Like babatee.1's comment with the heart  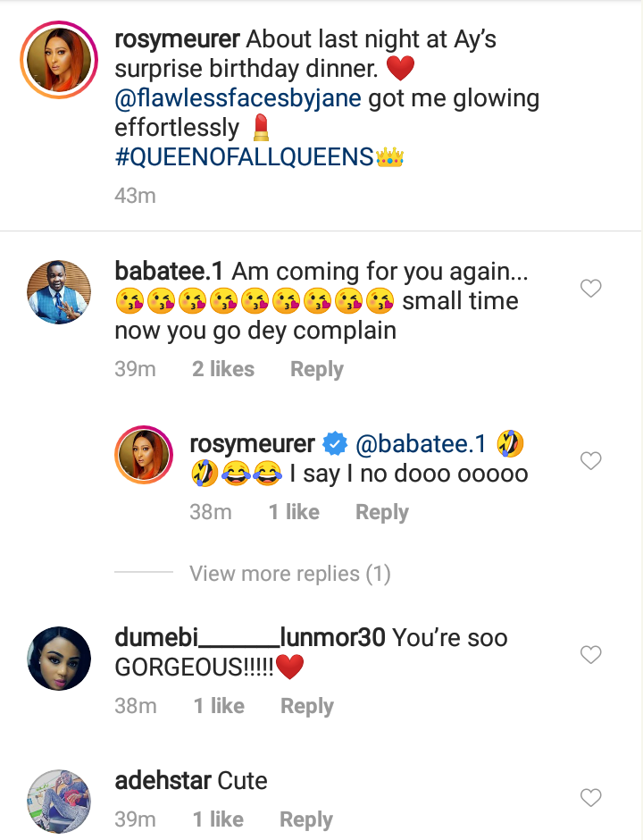point(590,289)
